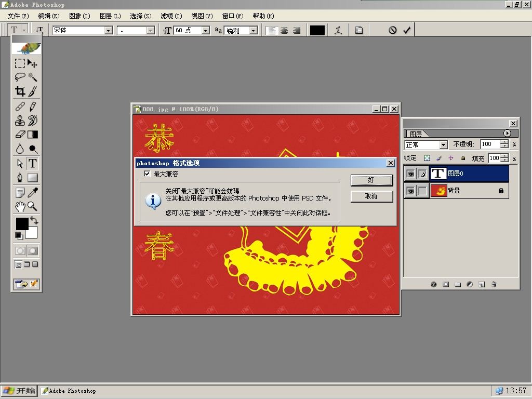The width and height of the screenshot is (532, 399).
Task: Open the 正常 blend mode dropdown
Action: click(444, 145)
